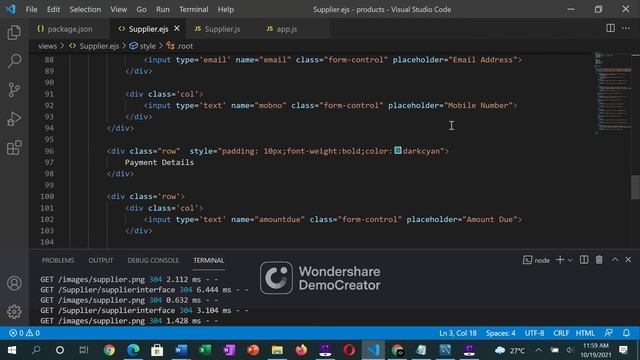Open the Go menu
Screen dimensions: 640x360
coord(141,9)
